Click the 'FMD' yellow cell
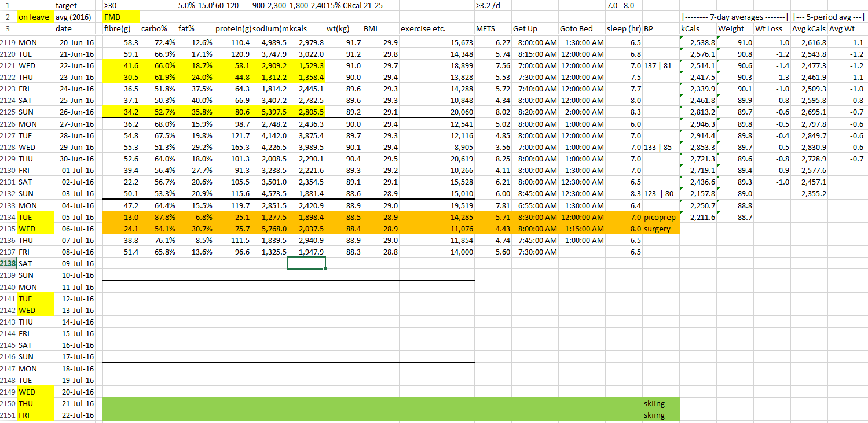 121,17
